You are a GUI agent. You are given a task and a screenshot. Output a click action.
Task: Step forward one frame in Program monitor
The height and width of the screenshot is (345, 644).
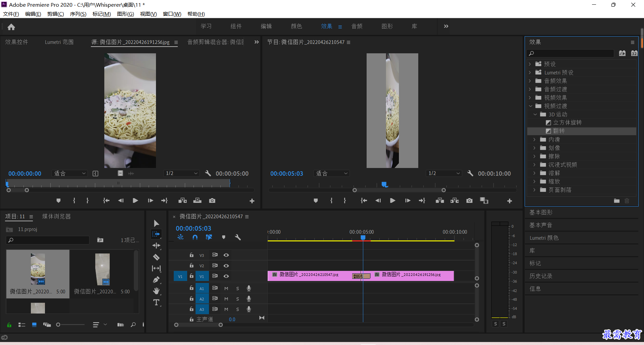(408, 200)
